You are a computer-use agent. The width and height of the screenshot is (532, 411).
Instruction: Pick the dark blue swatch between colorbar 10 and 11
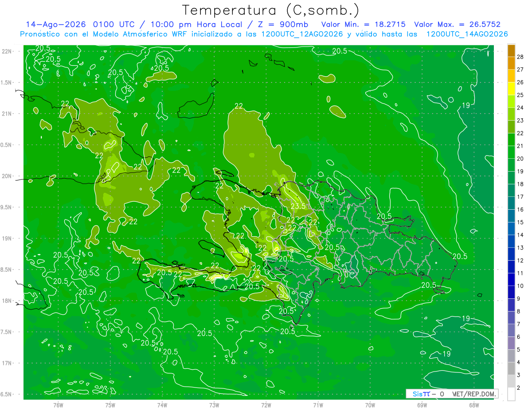coord(511,280)
